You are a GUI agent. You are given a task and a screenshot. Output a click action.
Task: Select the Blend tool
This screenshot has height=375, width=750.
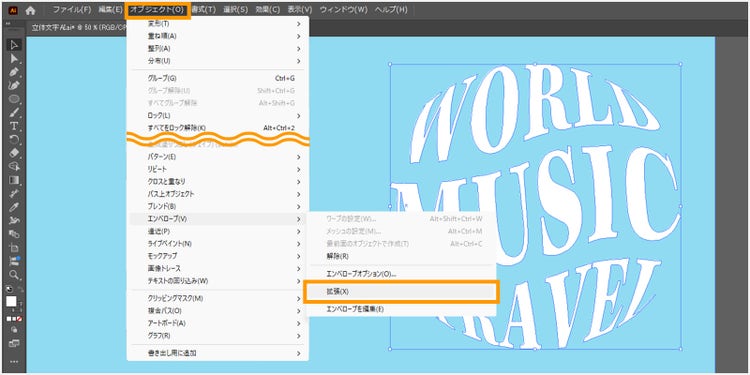coord(14,234)
